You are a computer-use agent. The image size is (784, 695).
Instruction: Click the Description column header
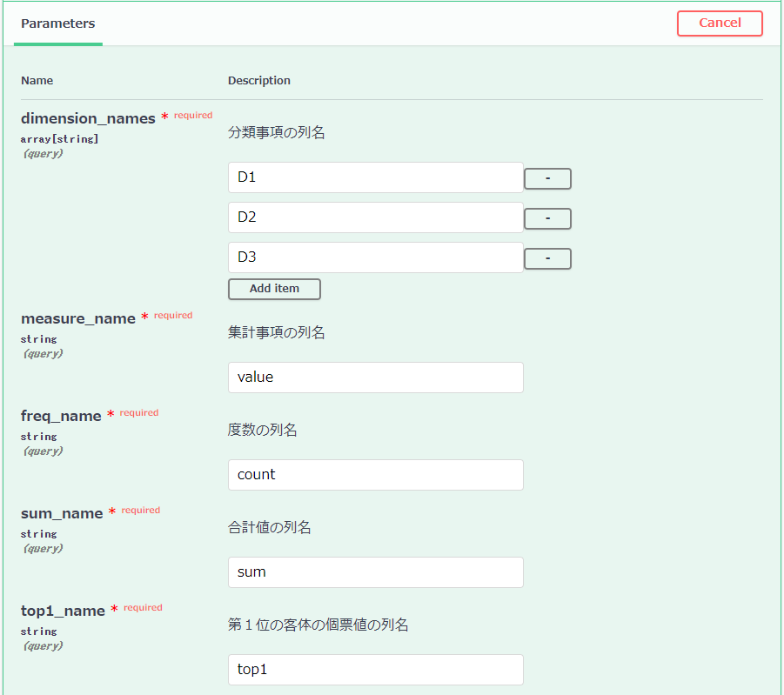(x=259, y=81)
